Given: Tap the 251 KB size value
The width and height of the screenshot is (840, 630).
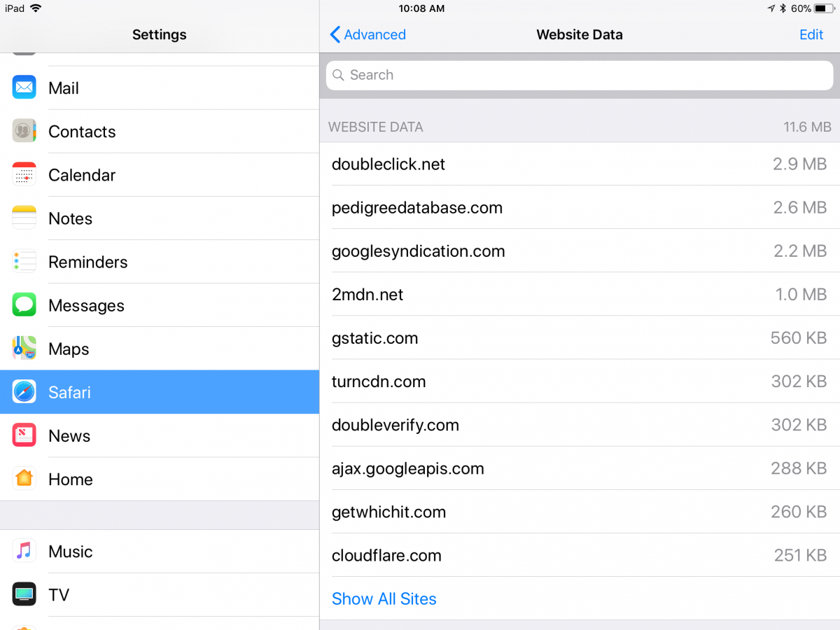Looking at the screenshot, I should pyautogui.click(x=801, y=555).
